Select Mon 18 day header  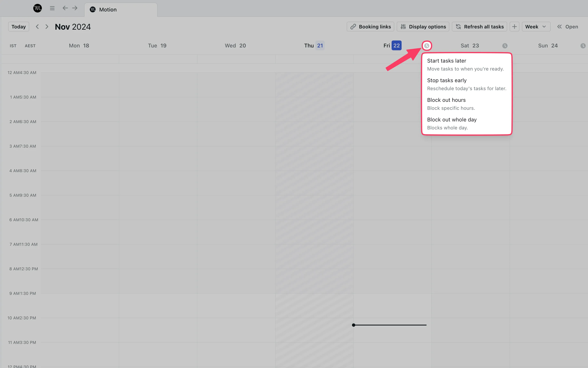pos(79,46)
